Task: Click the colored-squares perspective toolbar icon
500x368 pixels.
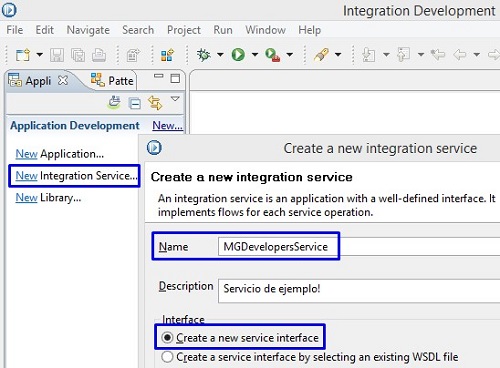Action: click(167, 55)
